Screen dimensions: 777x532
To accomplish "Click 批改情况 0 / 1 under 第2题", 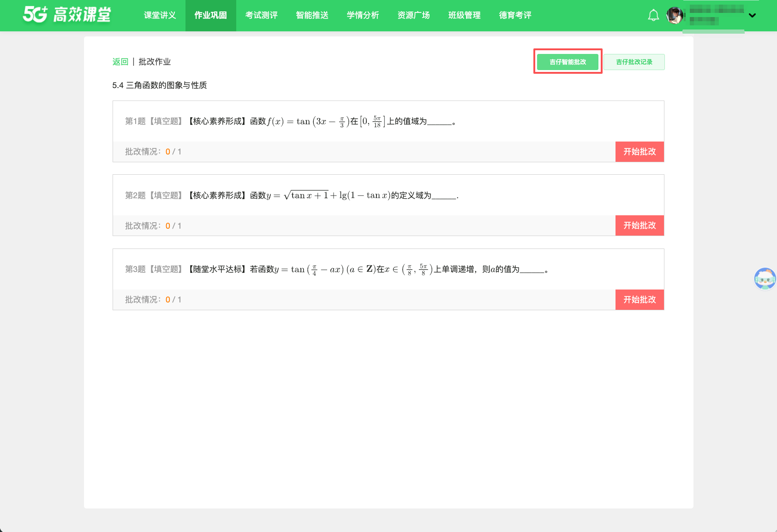I will click(153, 226).
